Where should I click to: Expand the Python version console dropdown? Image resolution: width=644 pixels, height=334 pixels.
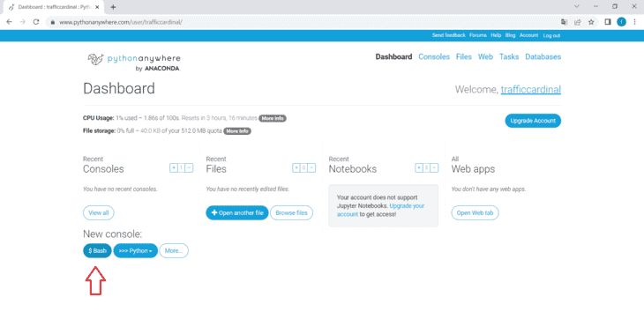[136, 250]
